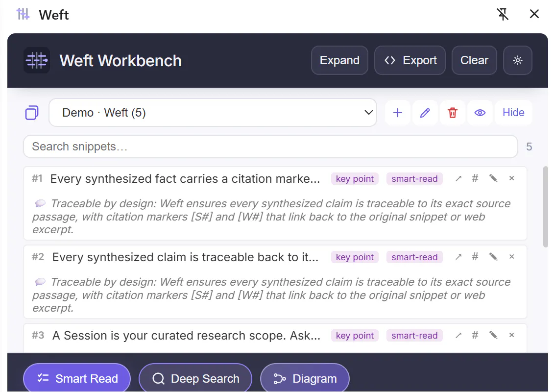Viewport: 554px width, 392px height.
Task: Click the hash tag icon on snippet #2
Action: (x=475, y=257)
